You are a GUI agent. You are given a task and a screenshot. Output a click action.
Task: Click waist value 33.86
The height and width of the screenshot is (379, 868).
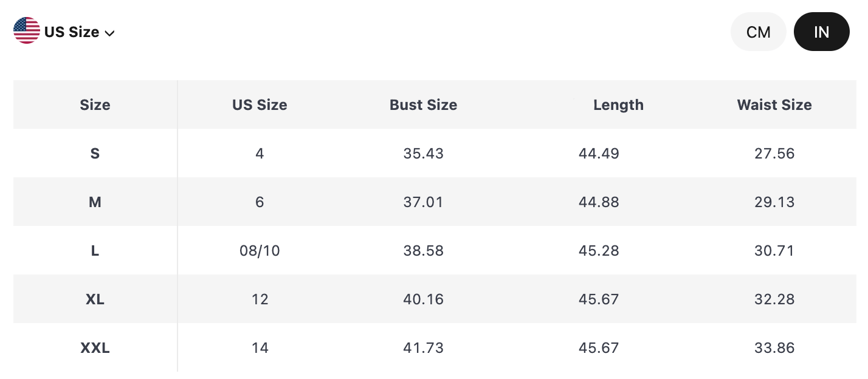[x=774, y=348]
